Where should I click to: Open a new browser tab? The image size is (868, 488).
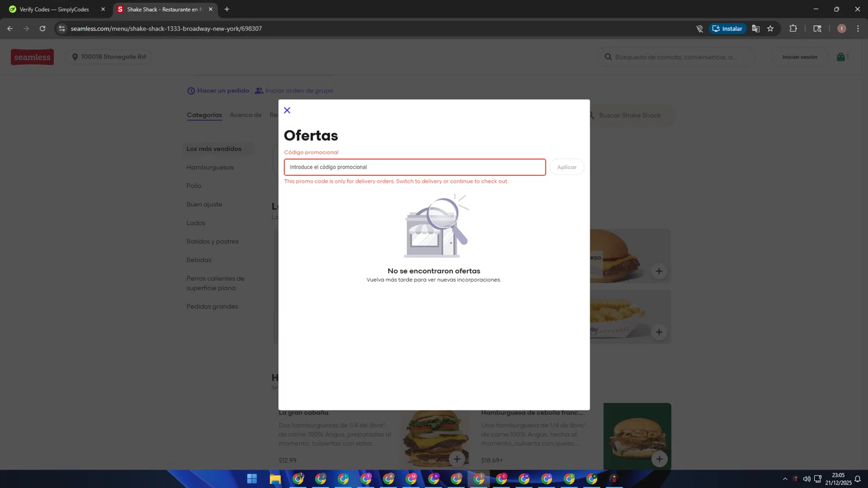[227, 9]
